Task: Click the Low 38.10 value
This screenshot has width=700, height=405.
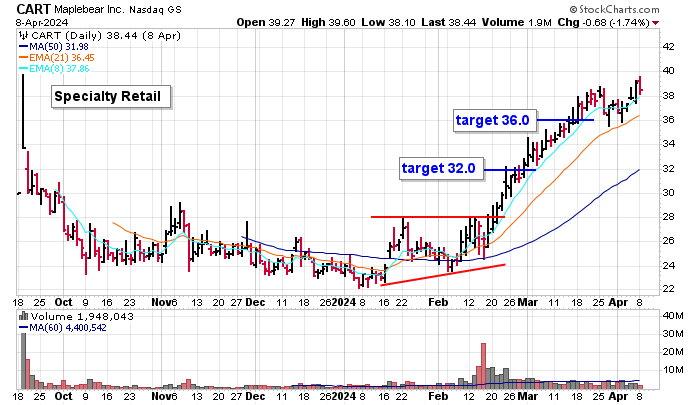Action: [388, 22]
